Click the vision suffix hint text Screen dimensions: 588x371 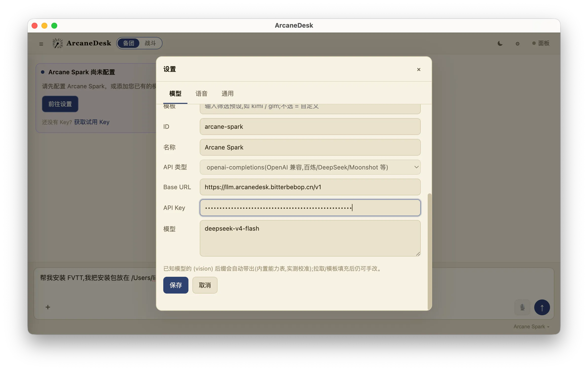click(273, 269)
